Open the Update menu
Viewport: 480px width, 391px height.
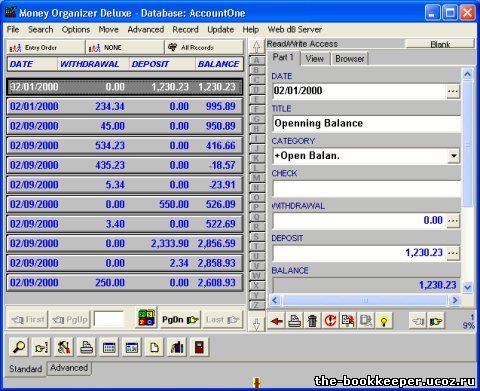coord(220,29)
